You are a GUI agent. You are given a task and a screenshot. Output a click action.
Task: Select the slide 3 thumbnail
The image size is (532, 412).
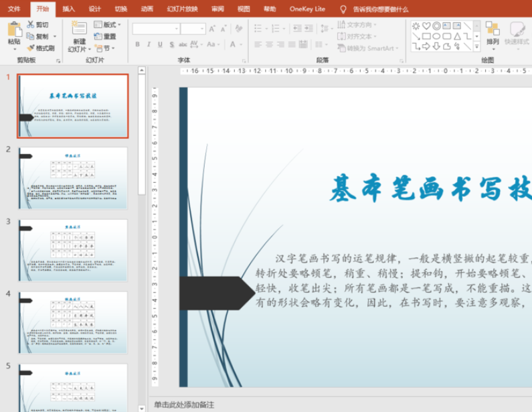point(73,251)
